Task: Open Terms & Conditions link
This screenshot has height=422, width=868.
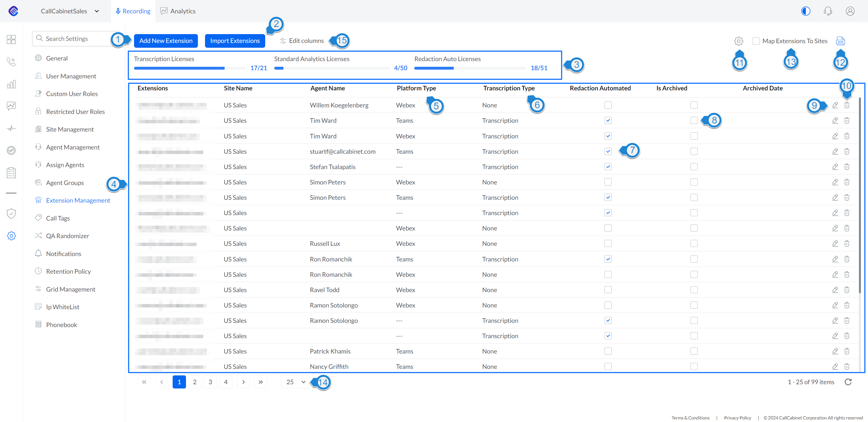Action: (691, 418)
